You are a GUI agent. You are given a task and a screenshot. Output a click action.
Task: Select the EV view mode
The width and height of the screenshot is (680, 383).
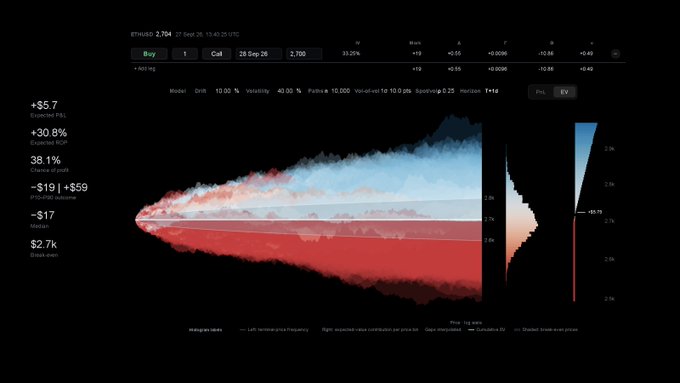click(564, 92)
